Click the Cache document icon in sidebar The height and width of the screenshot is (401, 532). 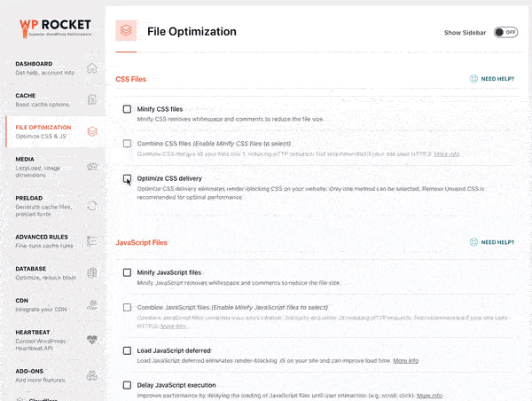click(92, 99)
